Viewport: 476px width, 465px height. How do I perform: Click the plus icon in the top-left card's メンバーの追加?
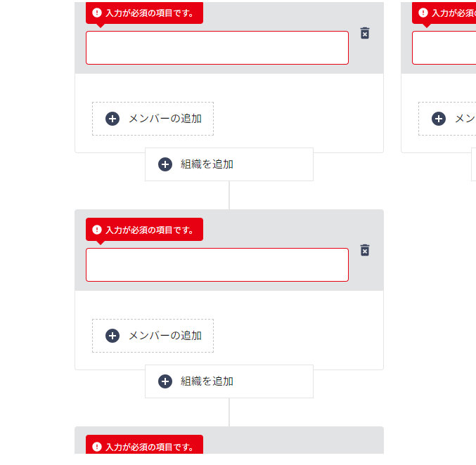click(112, 119)
